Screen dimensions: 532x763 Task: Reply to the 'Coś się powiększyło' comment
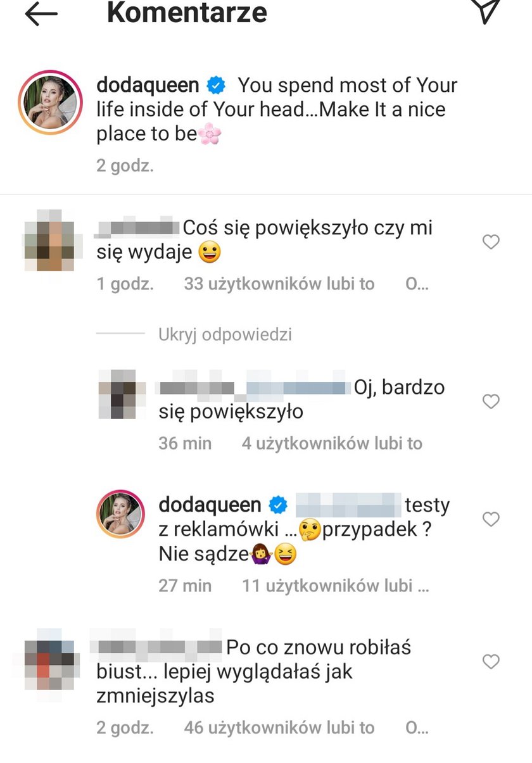[417, 284]
